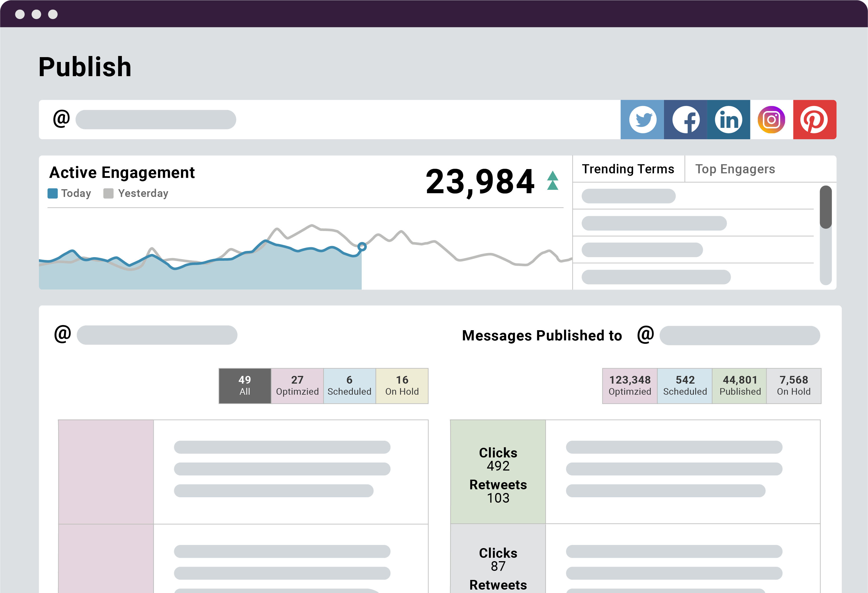Toggle the Yesterday legend swatch
The width and height of the screenshot is (868, 593).
pos(108,193)
